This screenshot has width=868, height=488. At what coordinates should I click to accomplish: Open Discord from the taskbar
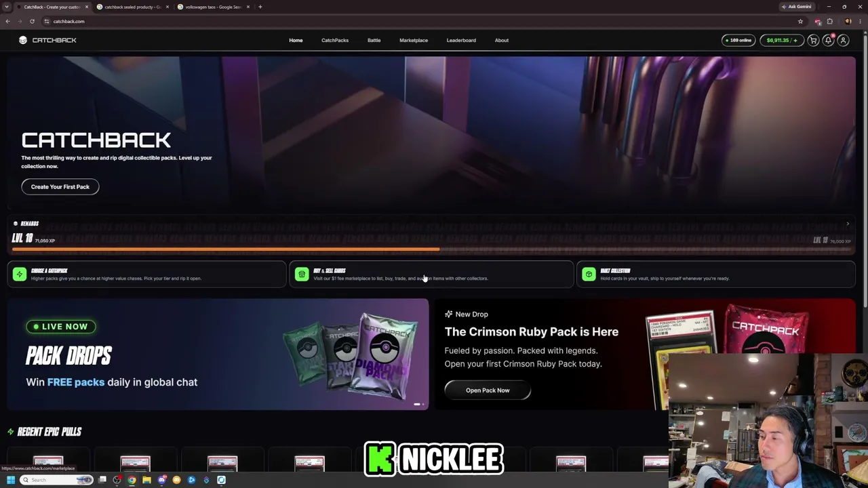[161, 480]
